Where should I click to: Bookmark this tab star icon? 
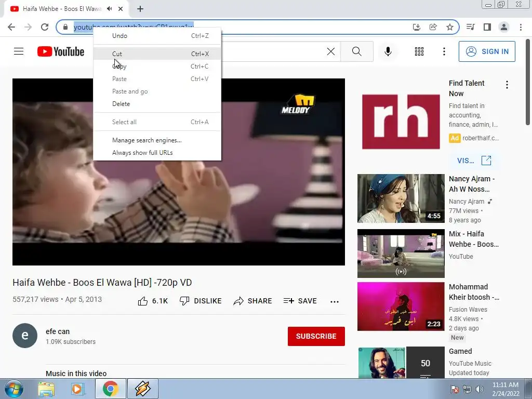pos(449,27)
